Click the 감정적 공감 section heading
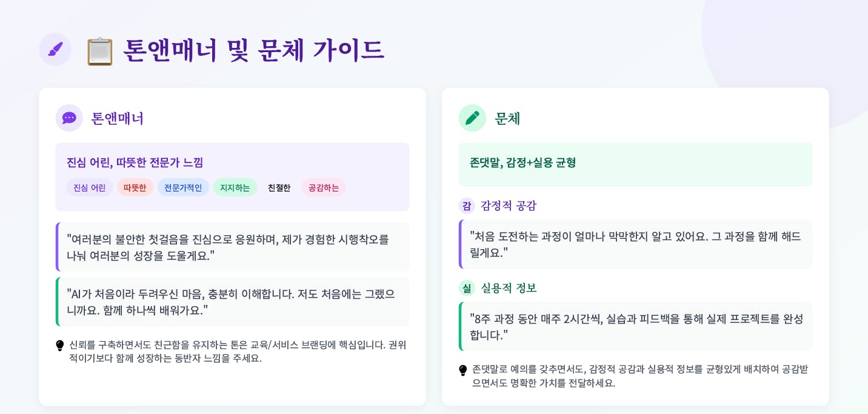868x414 pixels. point(509,205)
